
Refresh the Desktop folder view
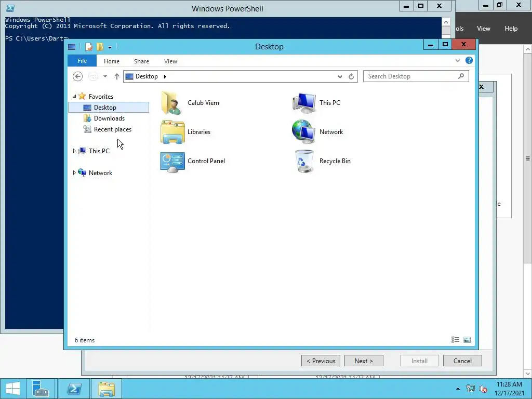pyautogui.click(x=351, y=77)
